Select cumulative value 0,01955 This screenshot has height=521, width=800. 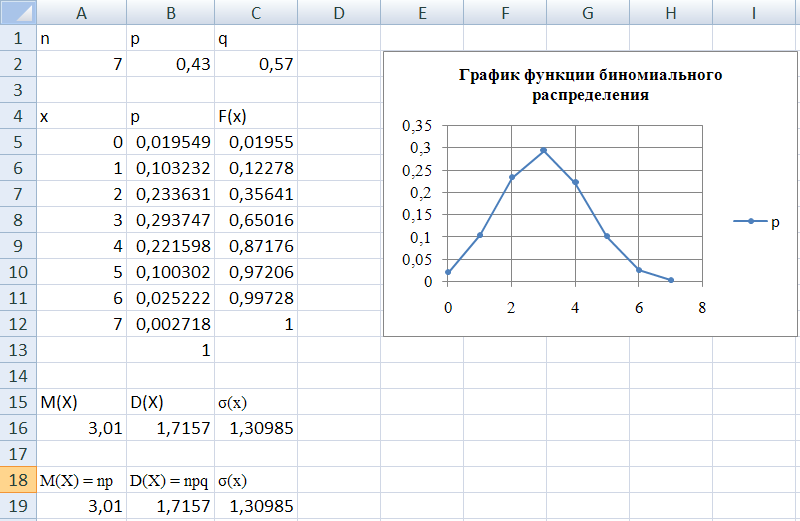(256, 142)
